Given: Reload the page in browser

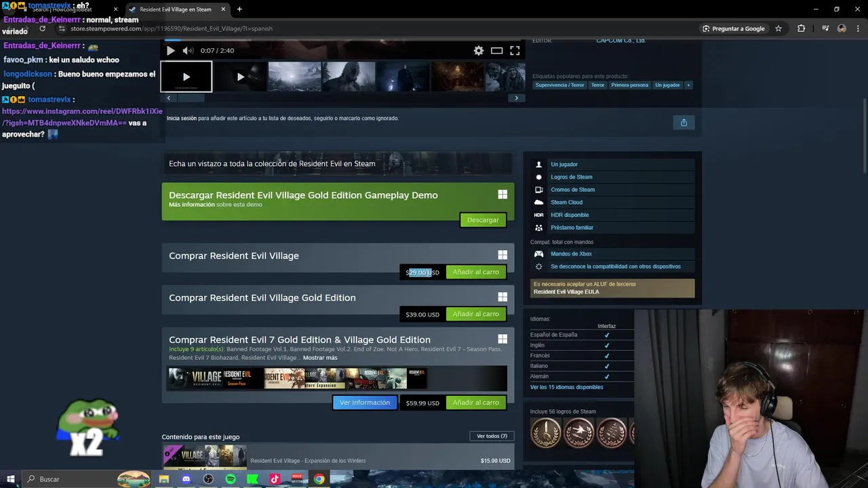Looking at the screenshot, I should [42, 28].
